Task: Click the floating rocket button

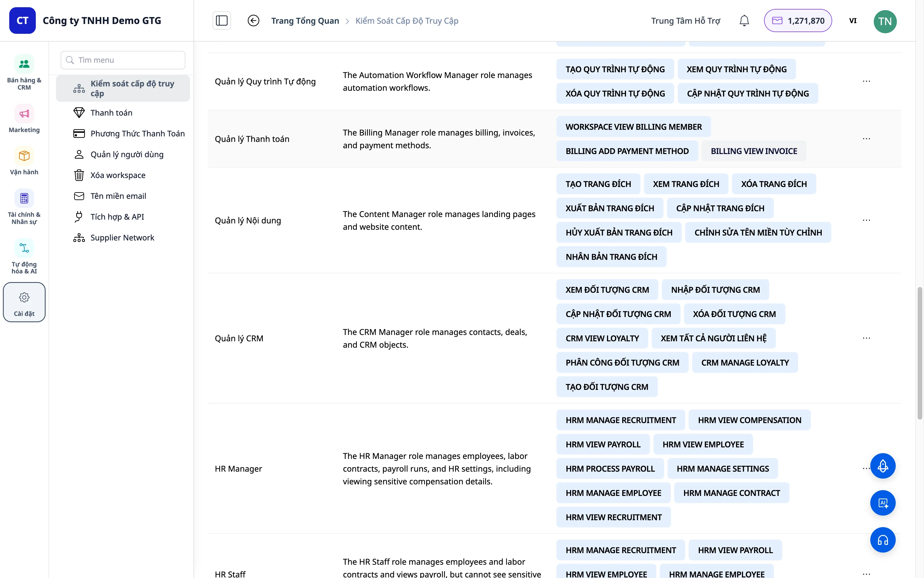Action: 883,466
